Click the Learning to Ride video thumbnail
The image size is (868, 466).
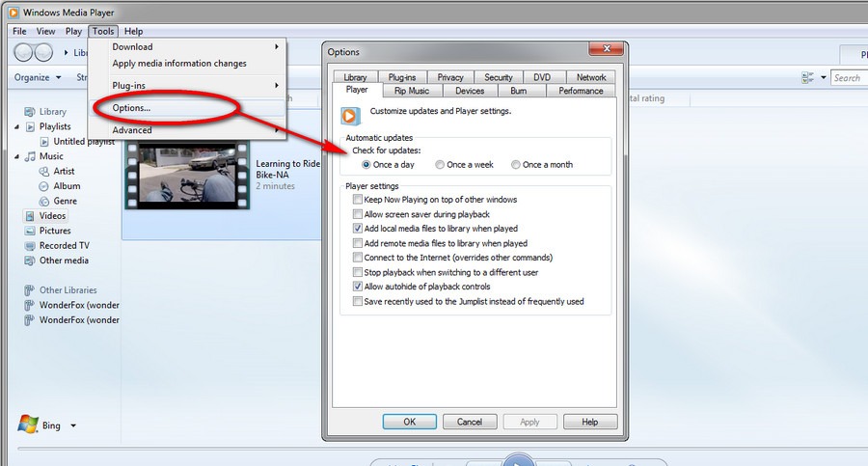[x=186, y=175]
